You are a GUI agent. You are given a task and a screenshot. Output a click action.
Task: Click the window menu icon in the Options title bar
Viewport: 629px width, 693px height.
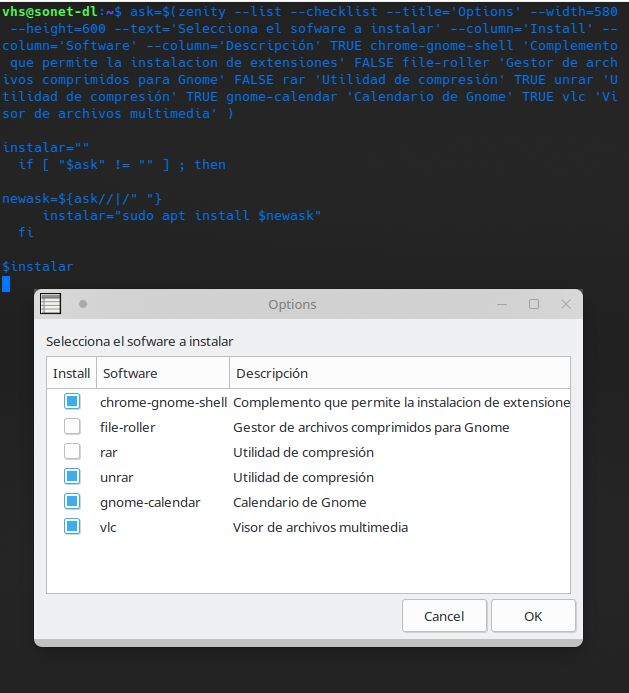coord(50,304)
